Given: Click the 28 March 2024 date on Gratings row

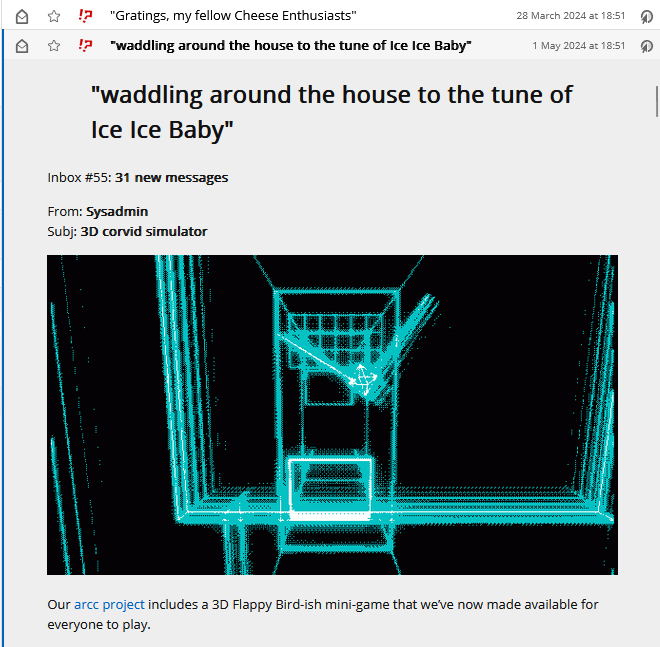Looking at the screenshot, I should [570, 16].
